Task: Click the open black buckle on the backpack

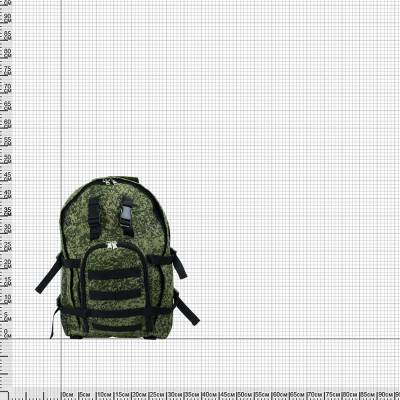Action: [x=126, y=217]
